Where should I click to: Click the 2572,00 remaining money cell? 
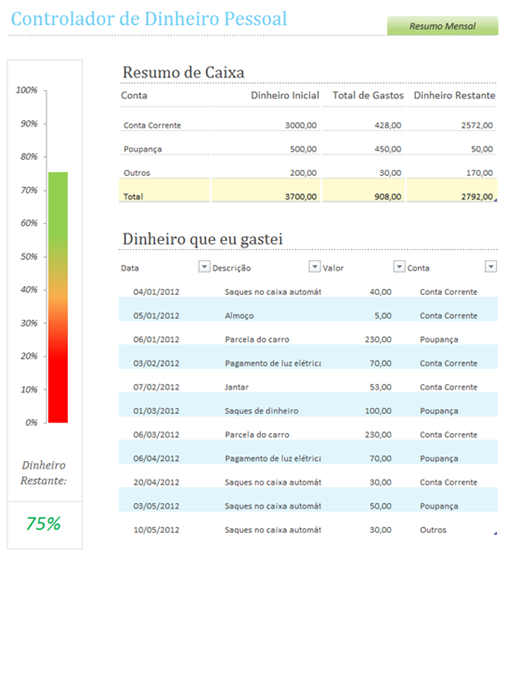point(477,125)
